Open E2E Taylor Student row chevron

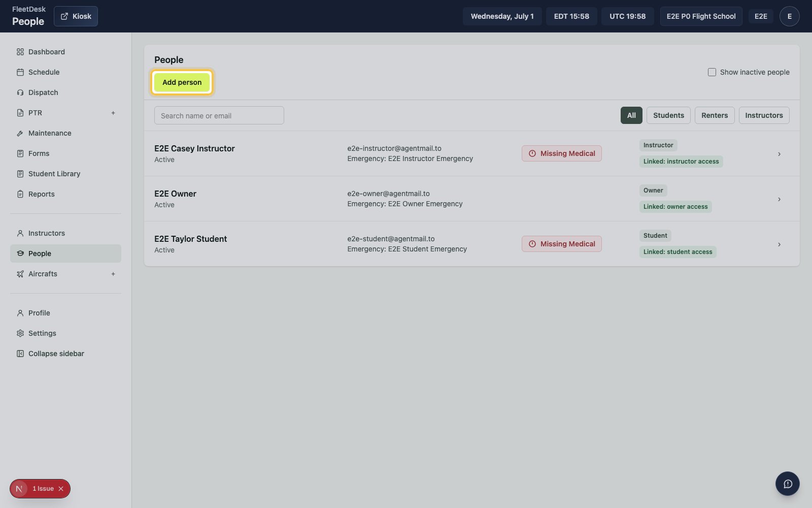coord(779,244)
